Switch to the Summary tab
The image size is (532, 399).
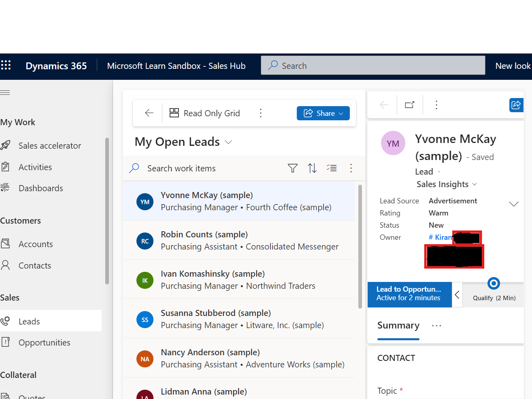[398, 325]
